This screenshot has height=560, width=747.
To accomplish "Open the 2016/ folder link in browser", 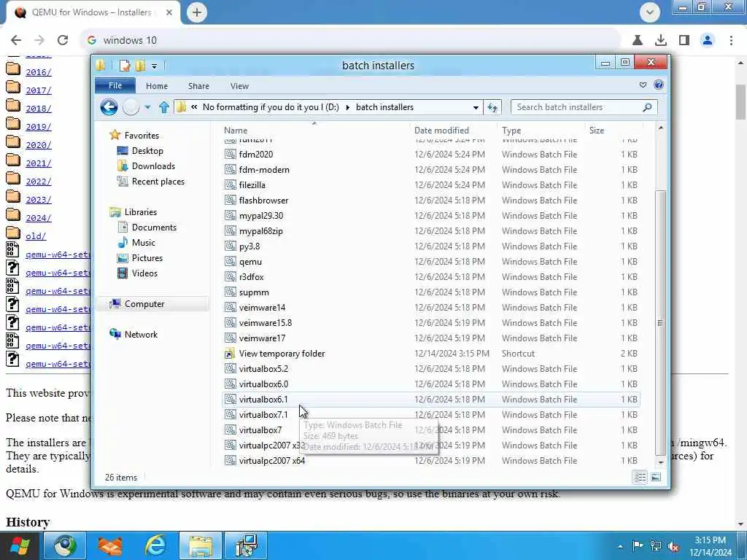I will point(39,72).
